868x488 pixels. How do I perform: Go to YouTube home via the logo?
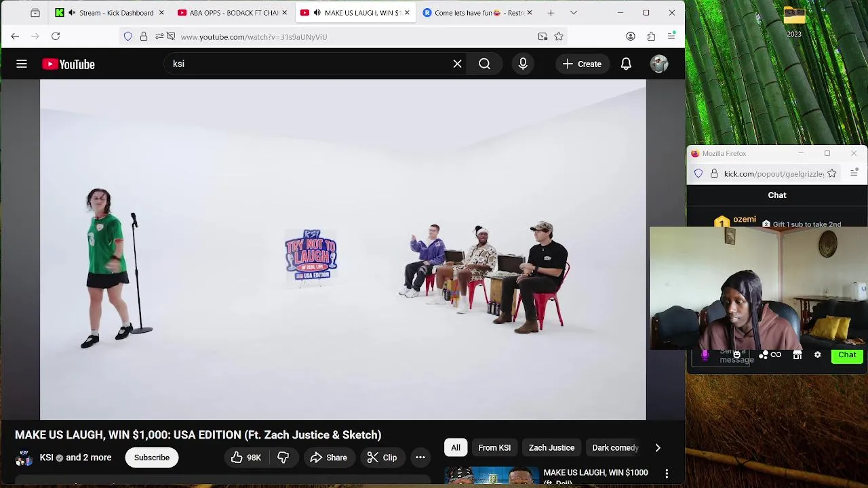68,64
